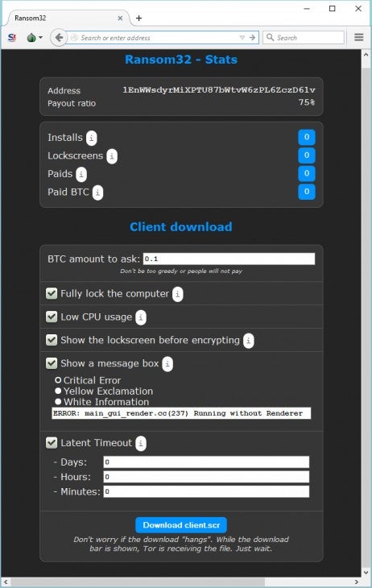Image resolution: width=372 pixels, height=588 pixels.
Task: Click the info icon next to Lockscreens
Action: pos(112,156)
